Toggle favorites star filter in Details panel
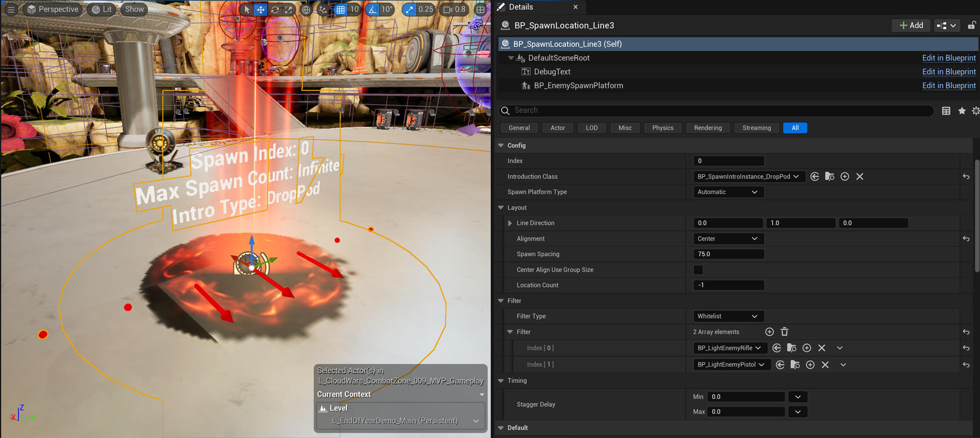 click(962, 111)
